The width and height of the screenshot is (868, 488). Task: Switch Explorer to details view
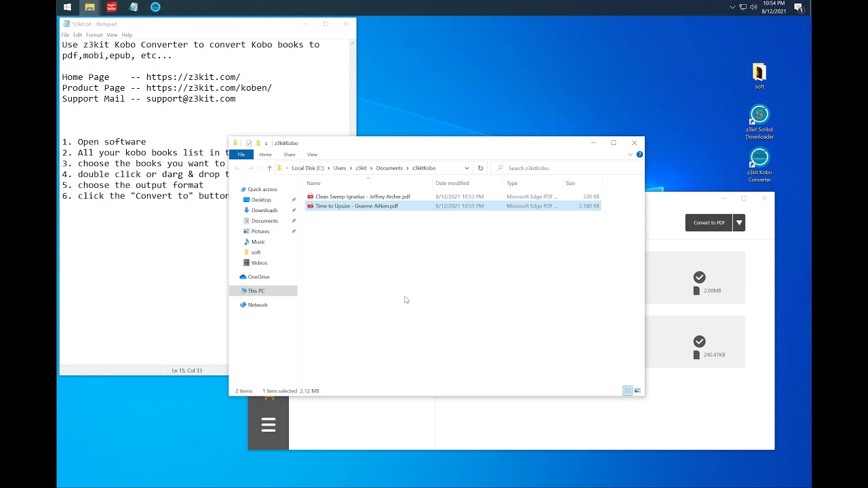(627, 391)
